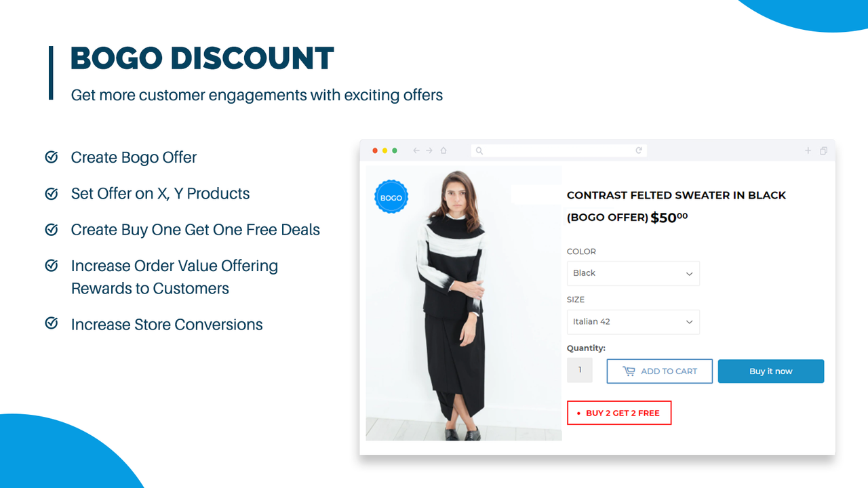Check the 'Increase Store Conversions' checkmark bullet
The width and height of the screenshot is (868, 488).
pyautogui.click(x=52, y=324)
